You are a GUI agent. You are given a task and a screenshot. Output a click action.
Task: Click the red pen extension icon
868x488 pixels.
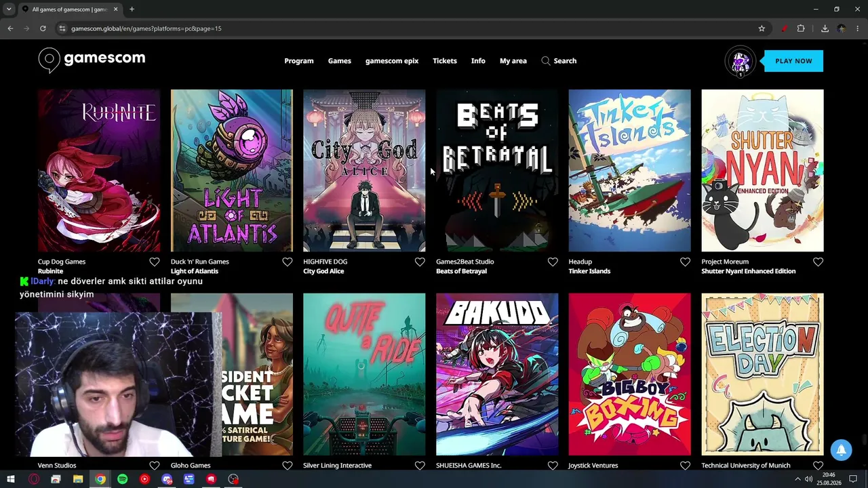tap(784, 28)
